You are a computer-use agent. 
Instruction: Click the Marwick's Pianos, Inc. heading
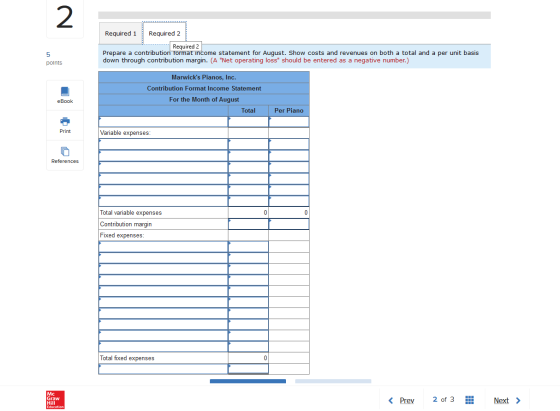coord(204,77)
